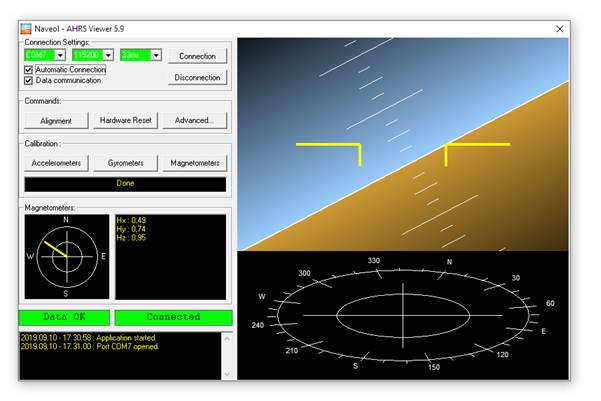Open the 33ms interval dropdown
This screenshot has height=401, width=601.
point(156,56)
